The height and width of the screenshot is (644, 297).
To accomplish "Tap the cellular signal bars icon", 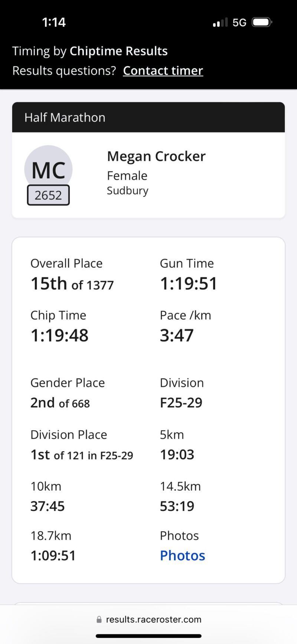I will tap(220, 23).
